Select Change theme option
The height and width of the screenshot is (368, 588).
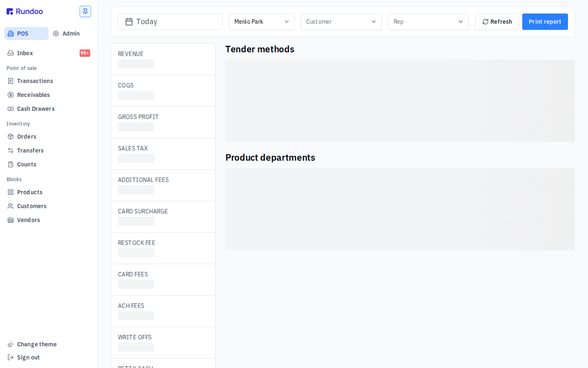[49, 344]
